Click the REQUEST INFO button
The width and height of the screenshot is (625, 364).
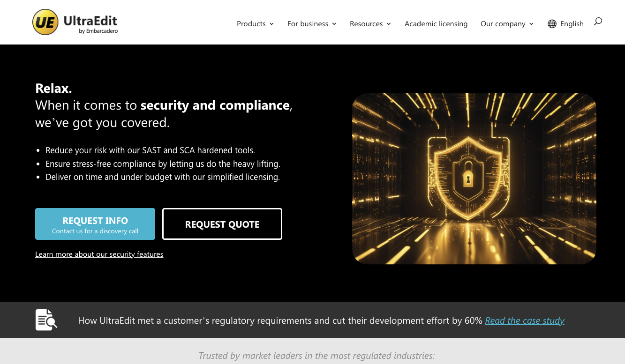point(95,224)
